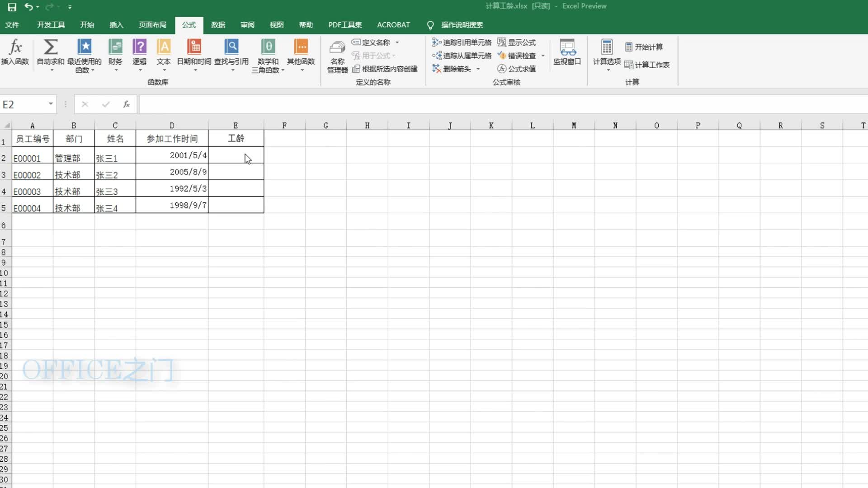Viewport: 868px width, 488px height.
Task: Click the Select All corner button
Action: [6, 125]
